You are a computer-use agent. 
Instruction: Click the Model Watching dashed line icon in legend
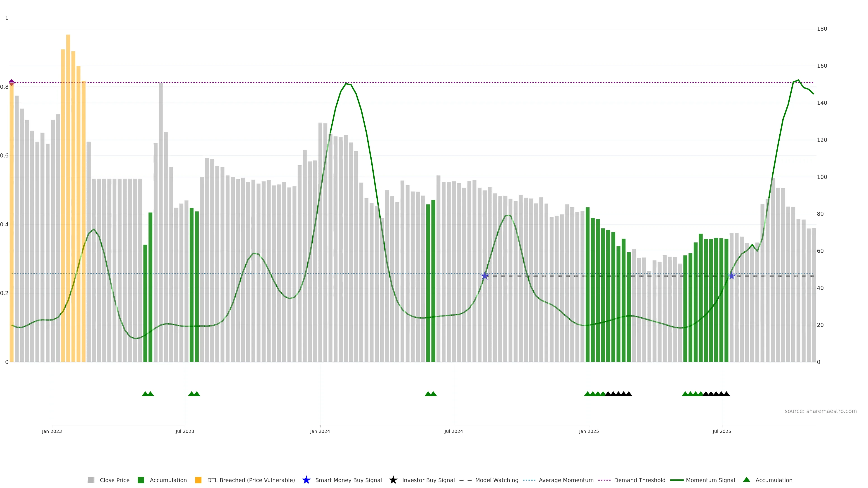coord(465,480)
